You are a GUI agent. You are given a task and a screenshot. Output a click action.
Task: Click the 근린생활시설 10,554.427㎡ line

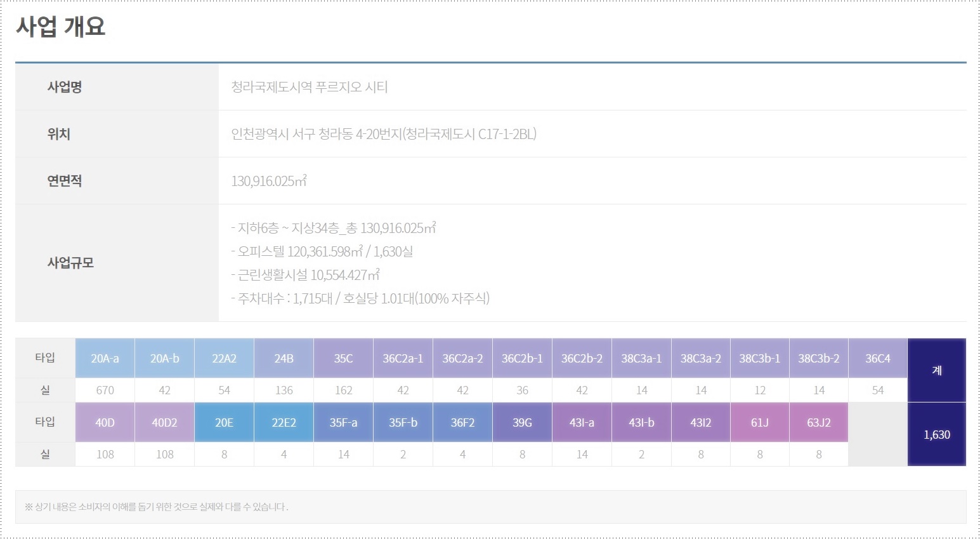click(x=306, y=275)
